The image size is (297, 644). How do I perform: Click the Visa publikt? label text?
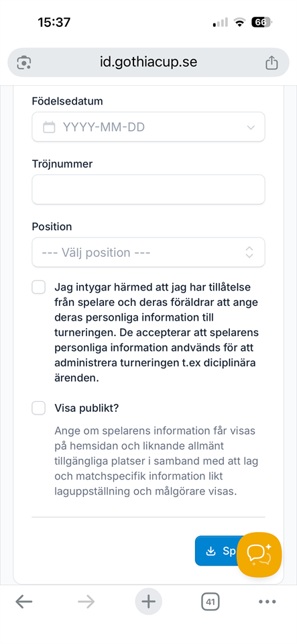pos(86,409)
